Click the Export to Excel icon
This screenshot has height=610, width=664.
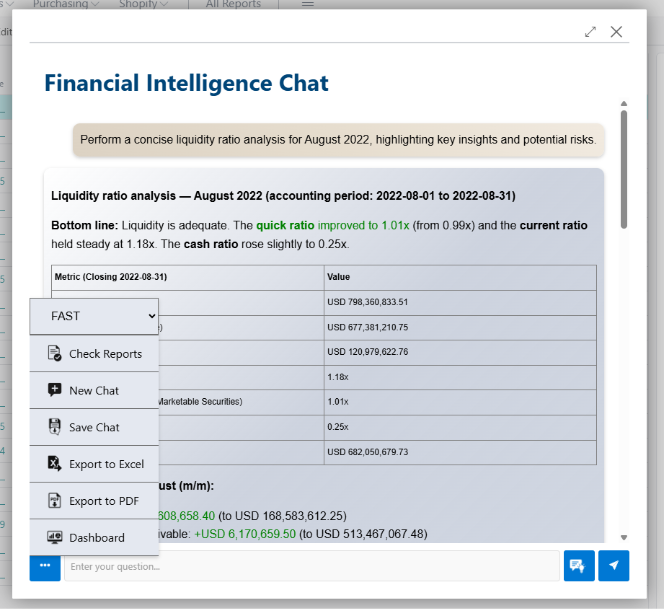tap(54, 464)
